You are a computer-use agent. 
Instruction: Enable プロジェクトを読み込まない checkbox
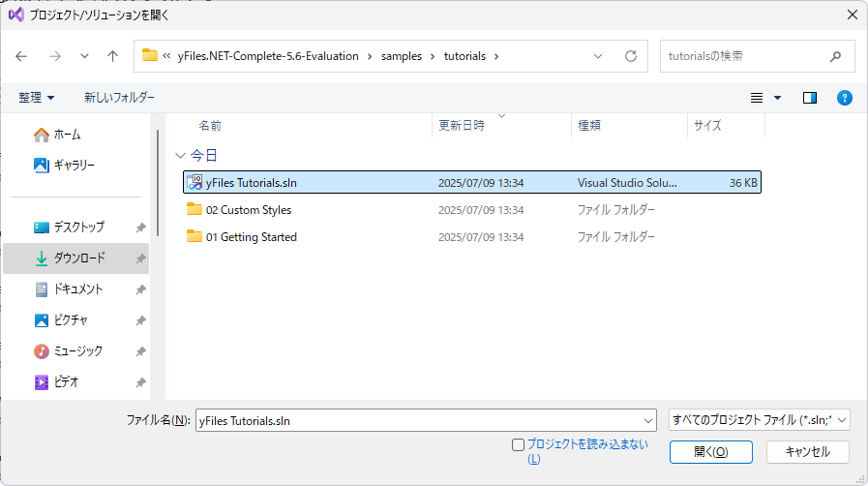518,444
